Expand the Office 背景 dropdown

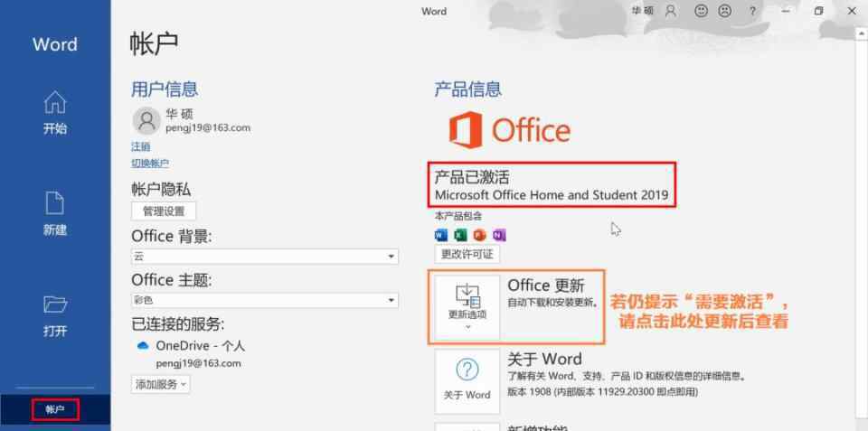(265, 257)
